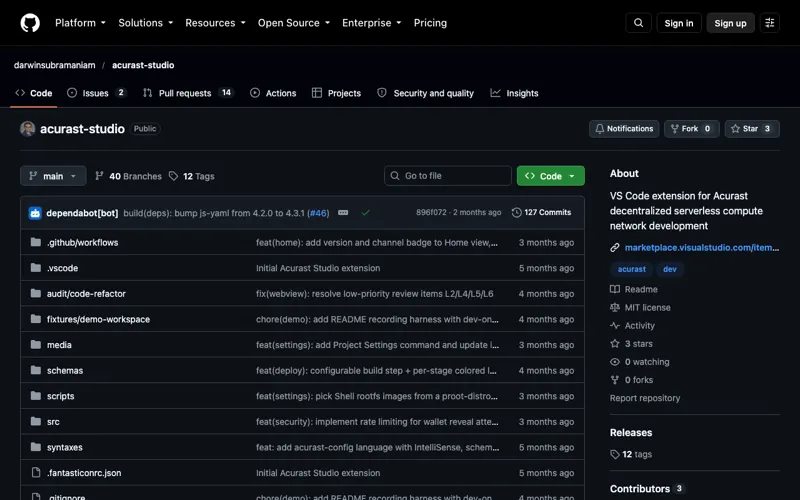Click the green commit status checkmark
Screen dimensions: 800x500
click(365, 213)
